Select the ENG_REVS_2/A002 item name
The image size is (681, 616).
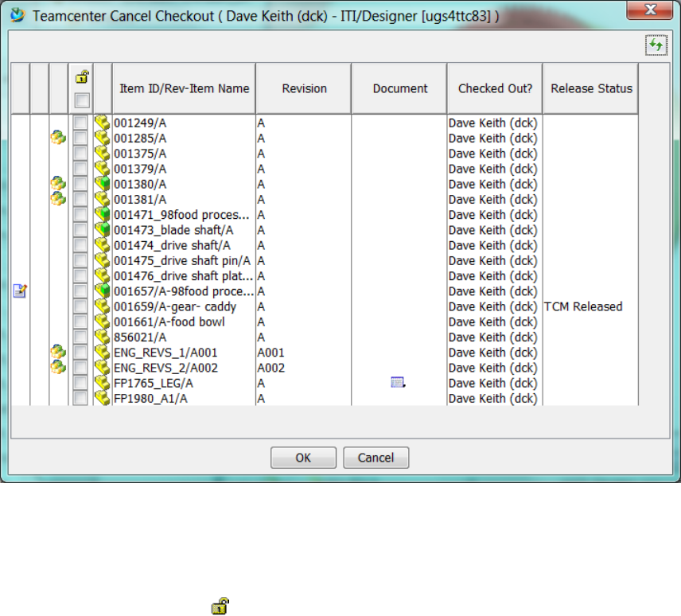[x=166, y=368]
